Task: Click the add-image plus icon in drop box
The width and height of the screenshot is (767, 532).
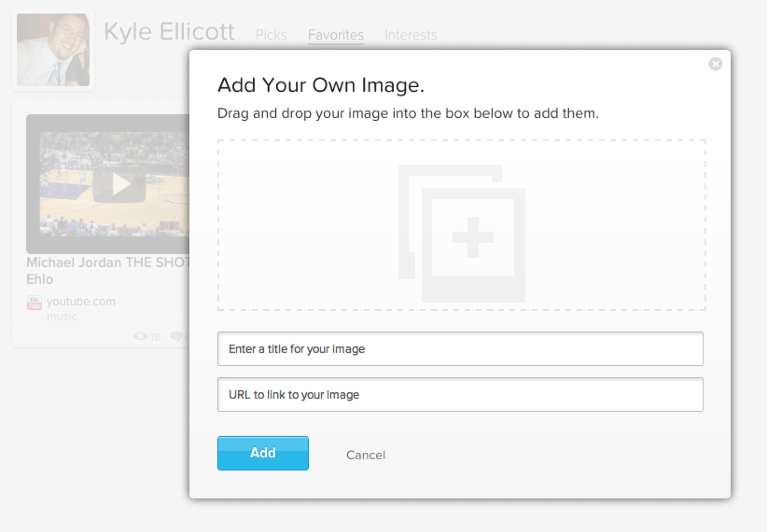Action: pyautogui.click(x=473, y=237)
